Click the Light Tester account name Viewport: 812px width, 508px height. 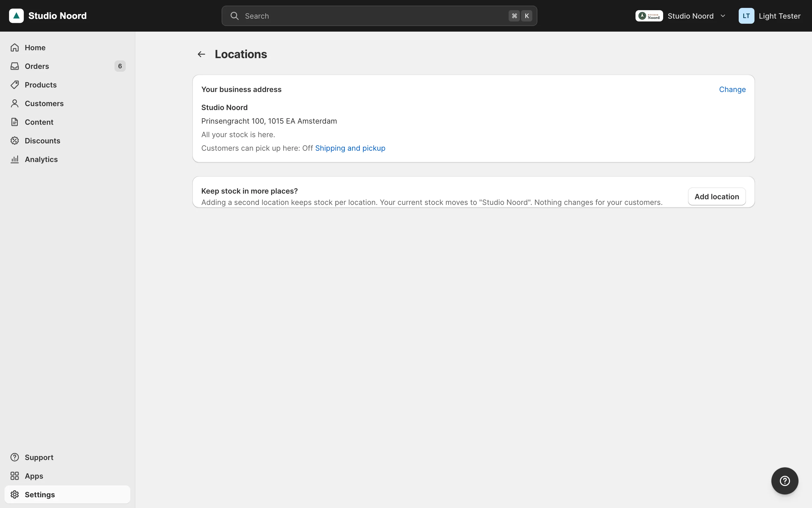[780, 16]
